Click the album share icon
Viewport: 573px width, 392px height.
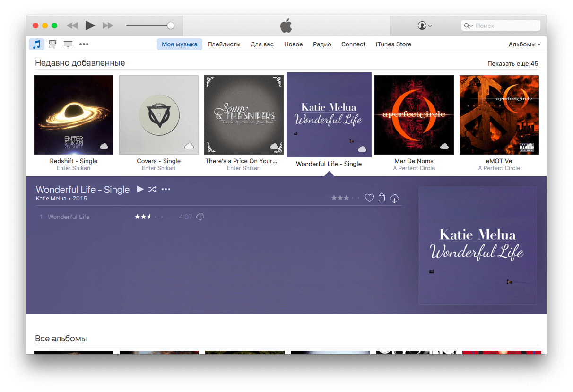tap(382, 197)
